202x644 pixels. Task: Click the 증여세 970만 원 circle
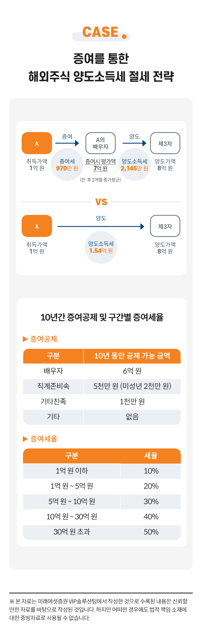[x=67, y=165]
